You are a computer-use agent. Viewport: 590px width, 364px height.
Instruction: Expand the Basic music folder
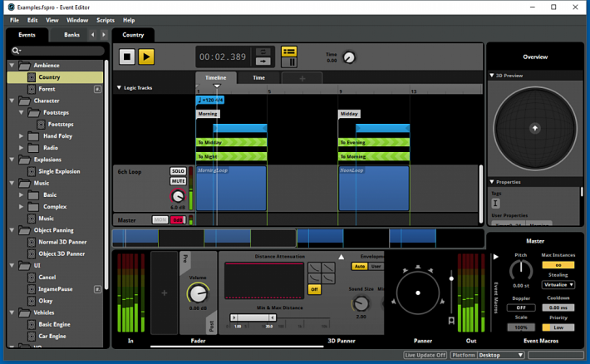pos(21,195)
